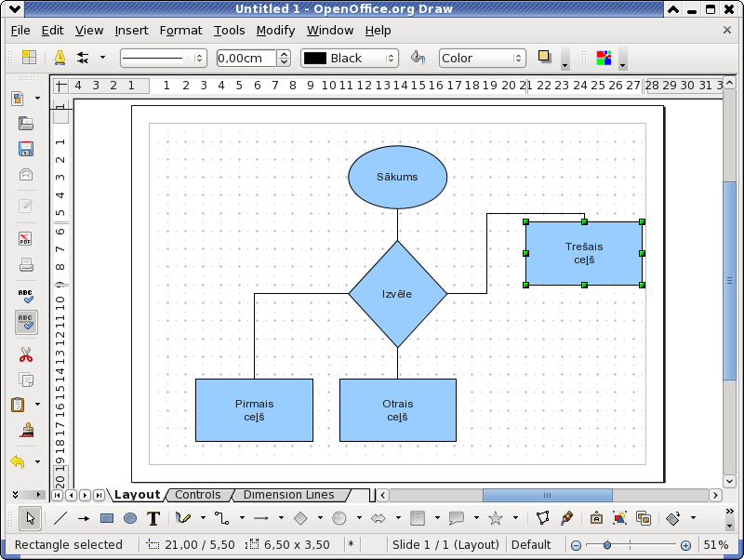Click the horizontal scrollbar right arrow
This screenshot has height=560, width=744.
715,496
